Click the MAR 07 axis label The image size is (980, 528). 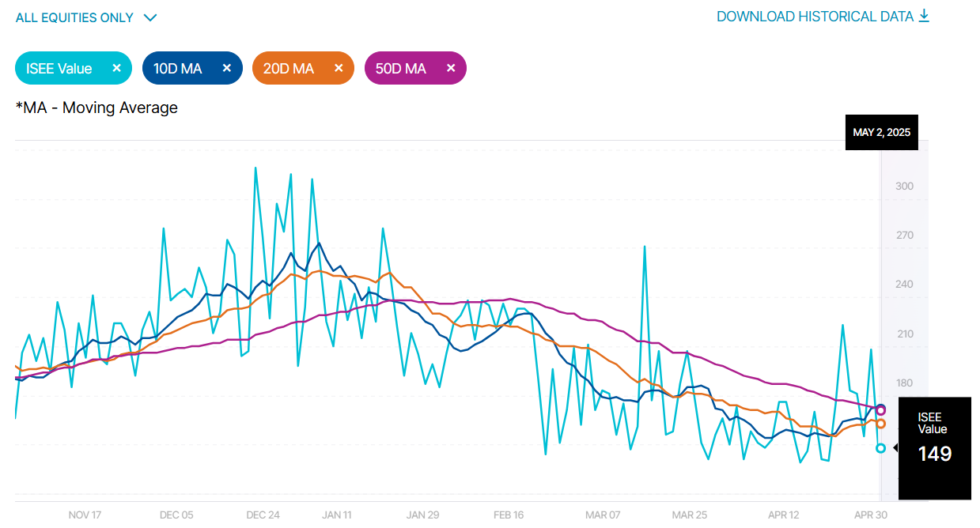tap(603, 515)
